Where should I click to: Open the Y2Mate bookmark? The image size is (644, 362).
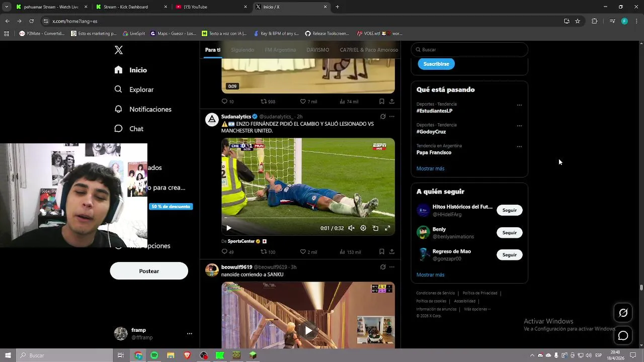point(42,34)
